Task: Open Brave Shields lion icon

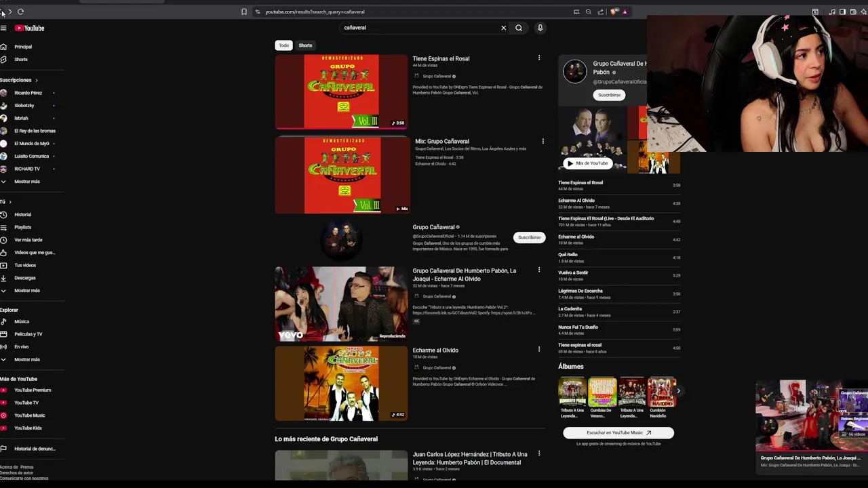Action: (x=614, y=12)
